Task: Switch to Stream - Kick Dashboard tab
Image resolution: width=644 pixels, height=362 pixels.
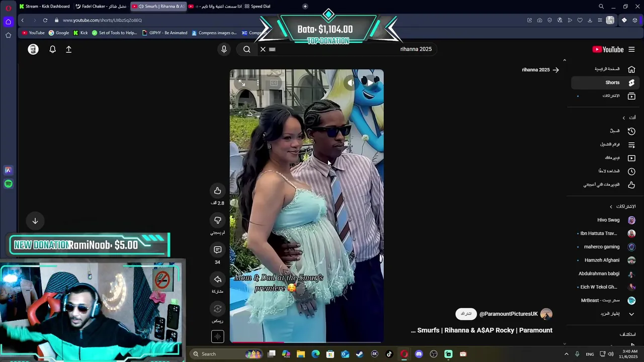Action: tap(44, 6)
